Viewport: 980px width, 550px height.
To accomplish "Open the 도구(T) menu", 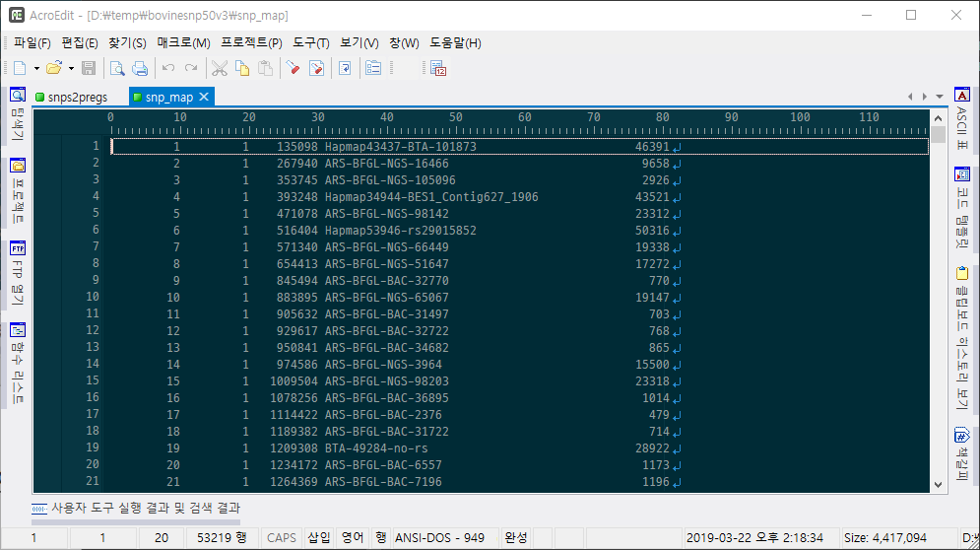I will coord(310,42).
